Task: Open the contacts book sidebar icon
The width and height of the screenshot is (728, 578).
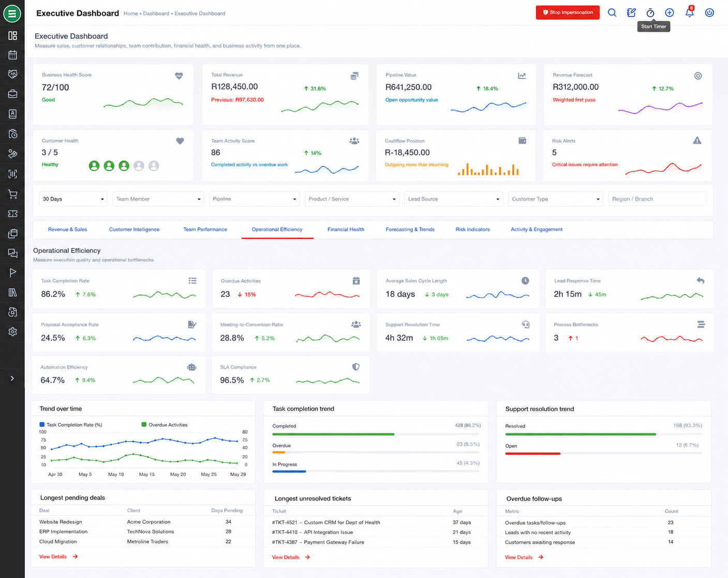Action: click(12, 114)
